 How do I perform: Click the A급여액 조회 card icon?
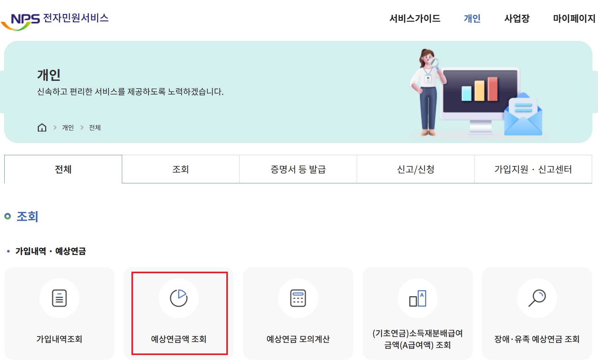pyautogui.click(x=417, y=298)
